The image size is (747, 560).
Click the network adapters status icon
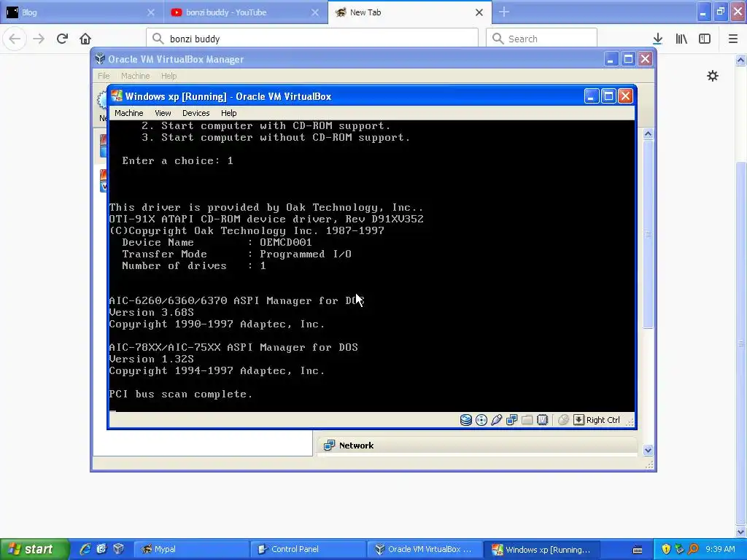pos(511,419)
